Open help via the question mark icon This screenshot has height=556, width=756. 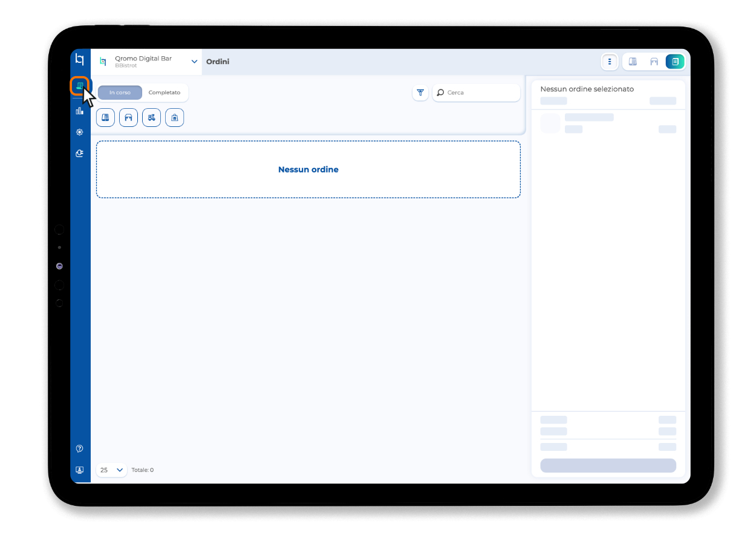79,448
